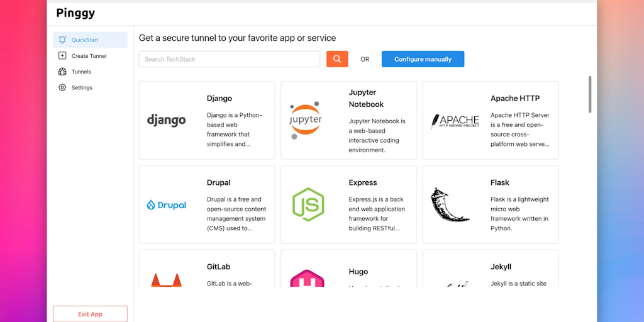The width and height of the screenshot is (644, 322).
Task: Click the Tunnels sidebar icon
Action: [x=62, y=72]
